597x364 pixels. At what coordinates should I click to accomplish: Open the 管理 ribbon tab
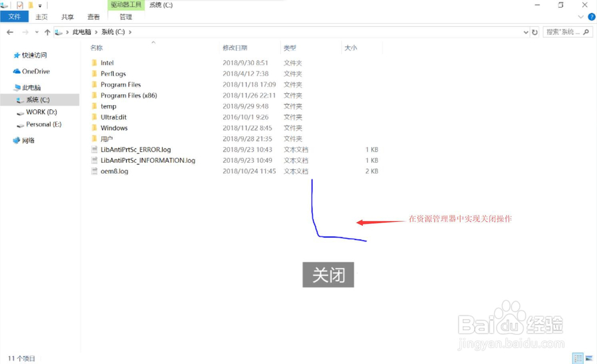tap(125, 17)
